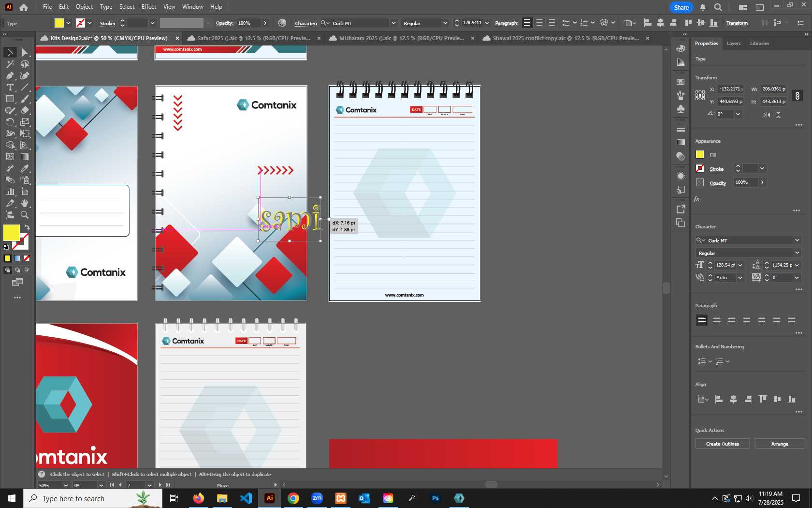Select the Lasso tool
Viewport: 812px width, 508px height.
pos(25,64)
